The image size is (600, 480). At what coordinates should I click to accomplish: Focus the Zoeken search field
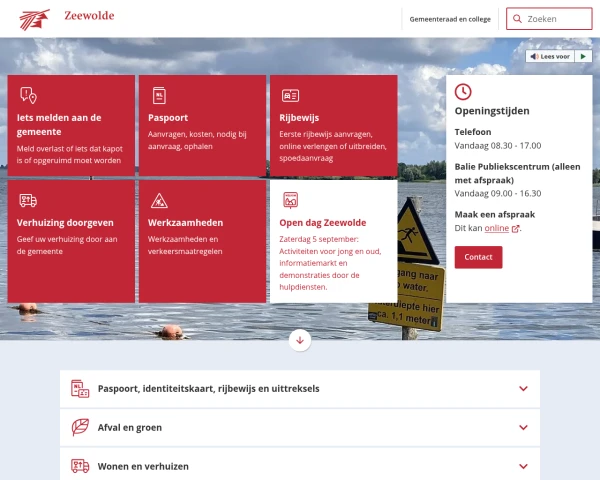549,19
